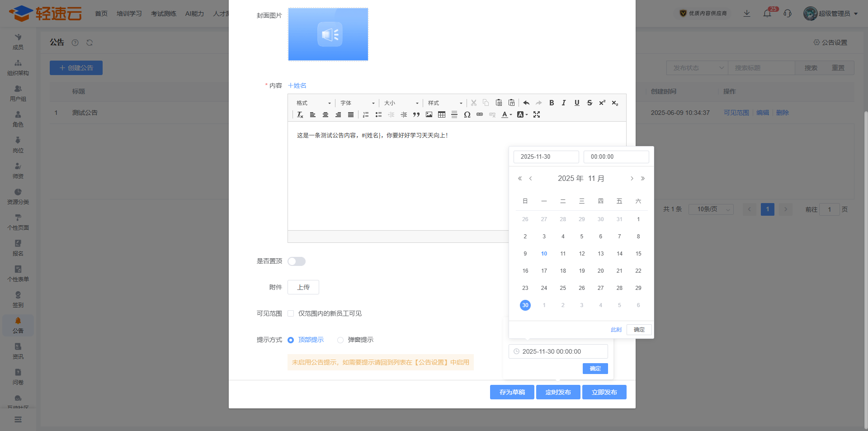This screenshot has width=868, height=431.
Task: Expand the 大小 size dropdown
Action: (x=401, y=103)
